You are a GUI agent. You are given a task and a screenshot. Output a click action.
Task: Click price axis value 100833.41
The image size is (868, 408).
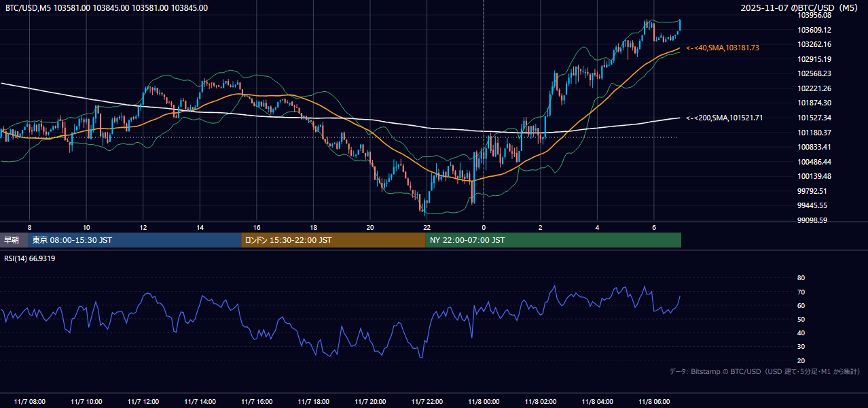pyautogui.click(x=815, y=147)
